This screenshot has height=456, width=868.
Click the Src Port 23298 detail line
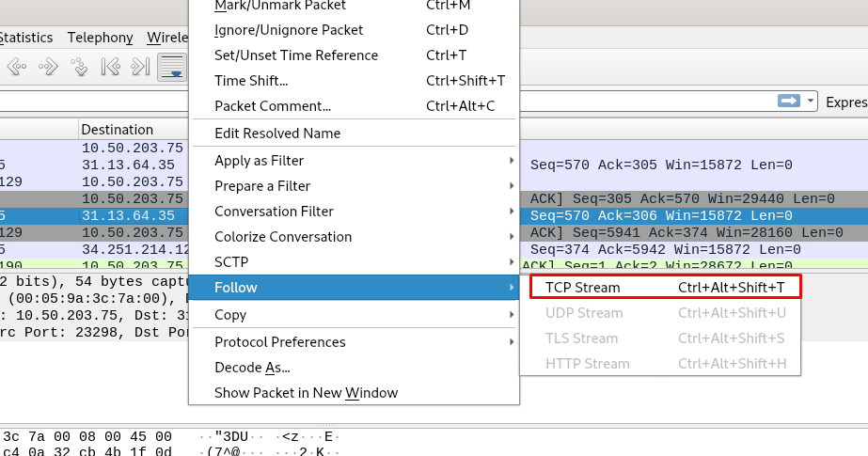(x=94, y=332)
